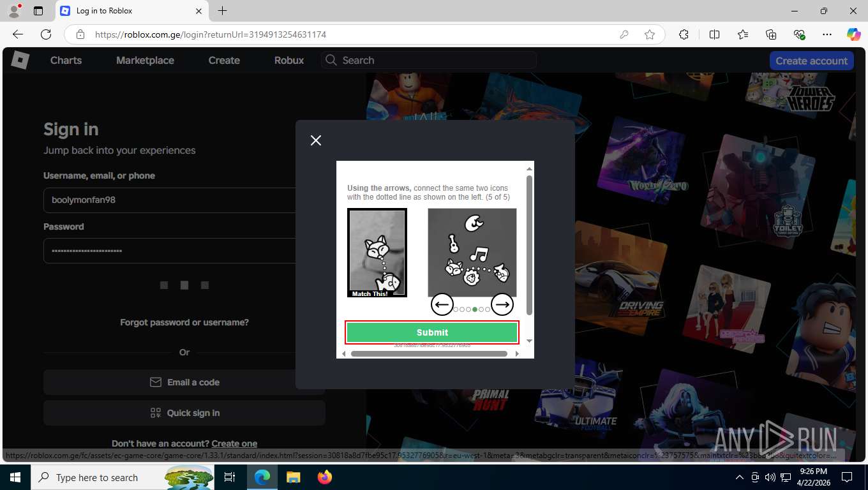Screen dimensions: 868x490
Task: Submit the captcha answer
Action: point(432,332)
